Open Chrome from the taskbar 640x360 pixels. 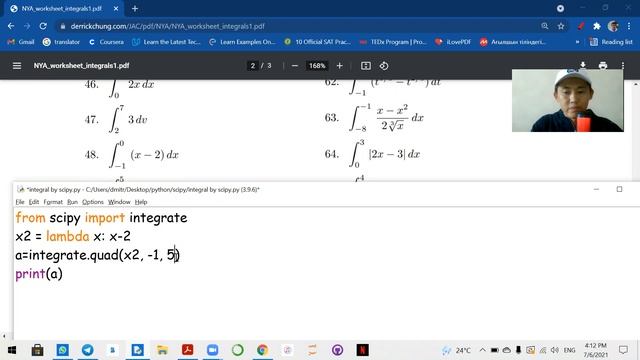click(x=262, y=350)
